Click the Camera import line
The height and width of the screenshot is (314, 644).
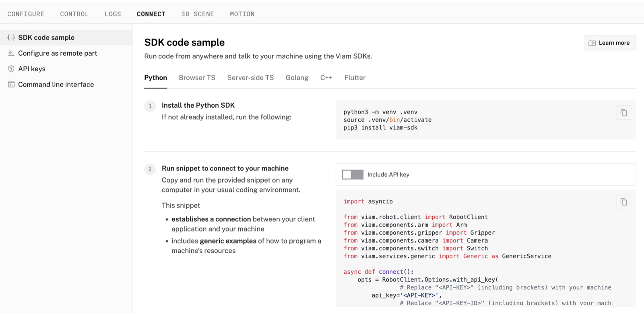415,241
